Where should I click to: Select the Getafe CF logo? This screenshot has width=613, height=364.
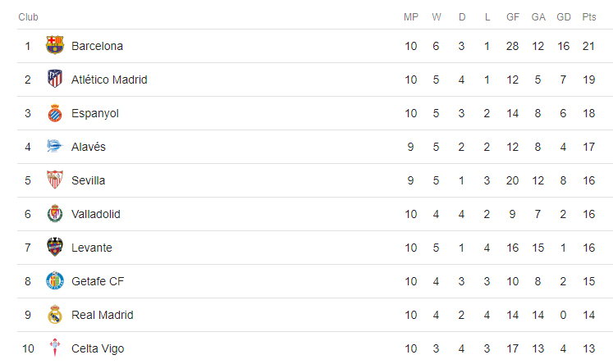pos(55,281)
